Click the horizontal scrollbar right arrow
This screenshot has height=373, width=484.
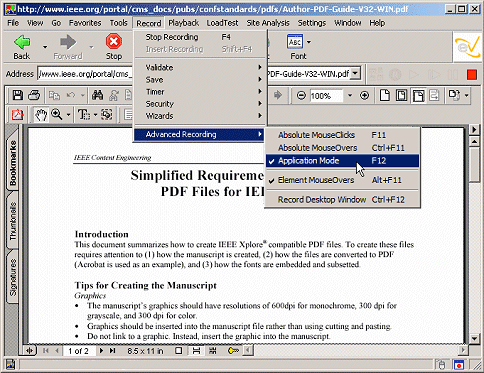click(463, 350)
